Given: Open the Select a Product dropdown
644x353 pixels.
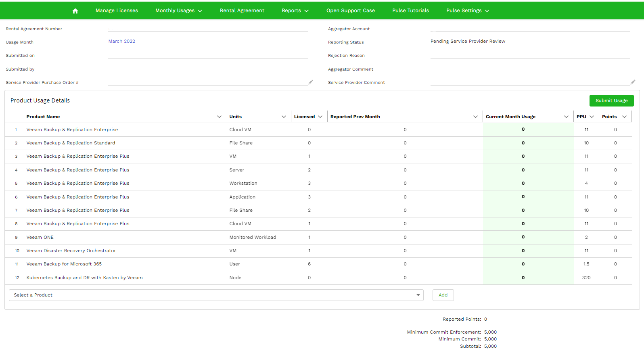Looking at the screenshot, I should [x=216, y=295].
